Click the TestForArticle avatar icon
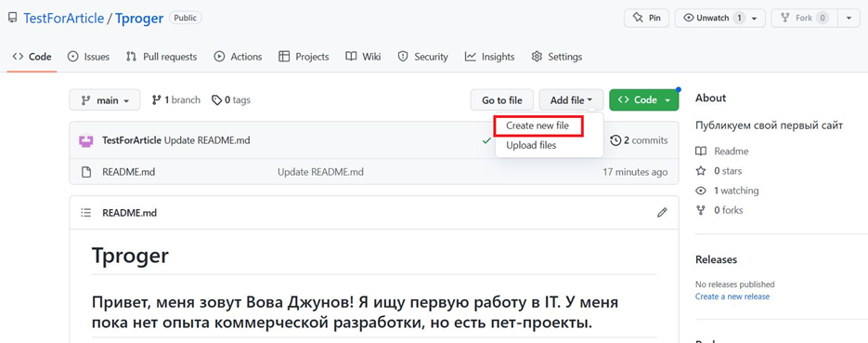868x343 pixels. click(85, 140)
